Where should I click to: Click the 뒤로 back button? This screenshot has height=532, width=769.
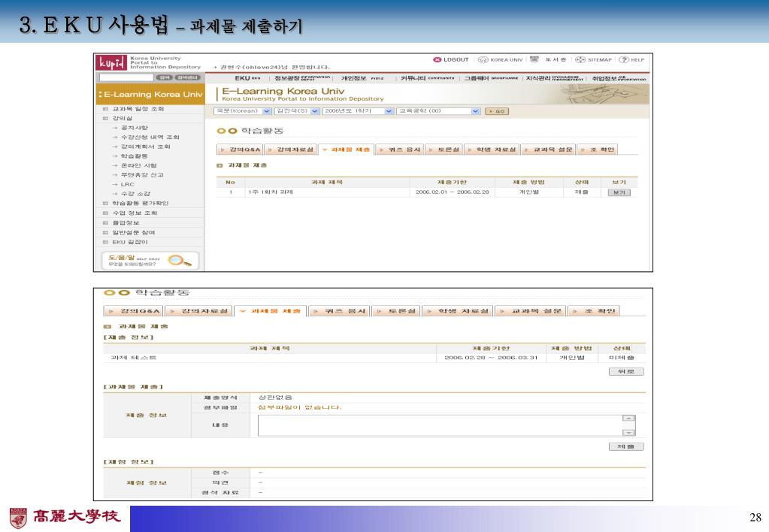[x=625, y=372]
